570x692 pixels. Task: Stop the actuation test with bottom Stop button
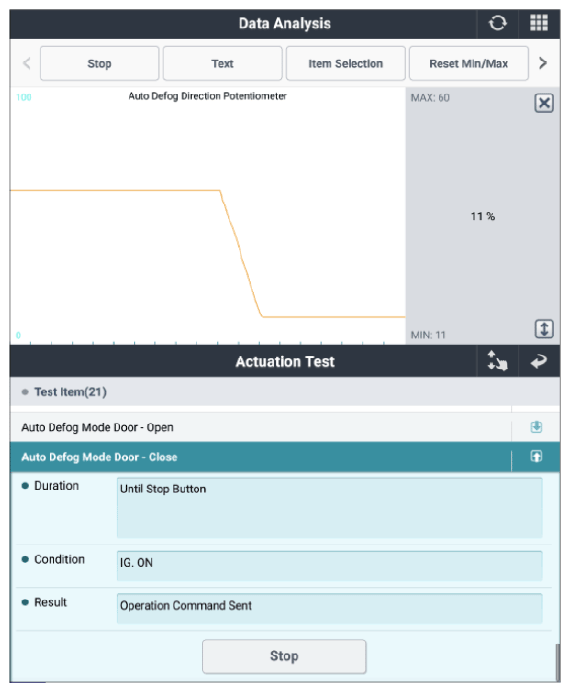284,656
